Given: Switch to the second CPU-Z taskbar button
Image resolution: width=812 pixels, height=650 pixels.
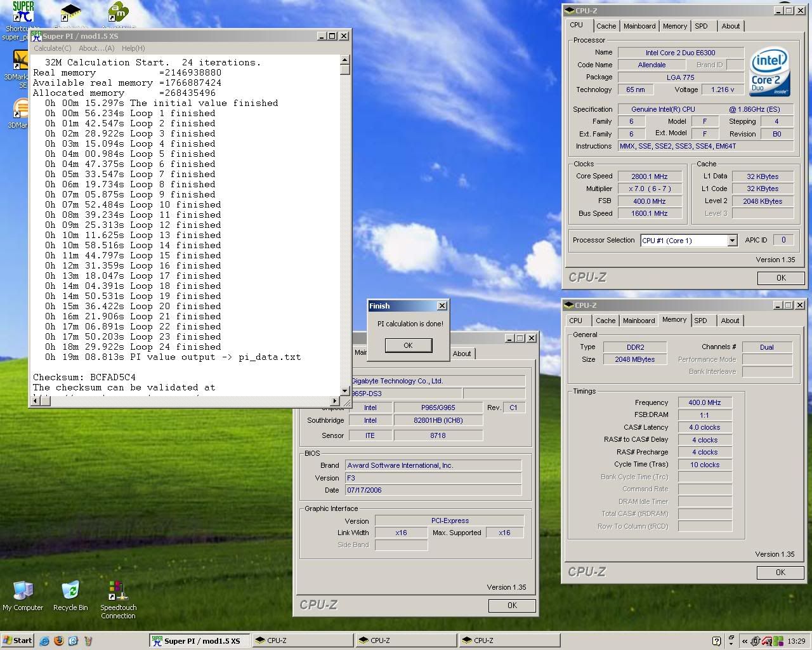Looking at the screenshot, I should click(x=406, y=641).
